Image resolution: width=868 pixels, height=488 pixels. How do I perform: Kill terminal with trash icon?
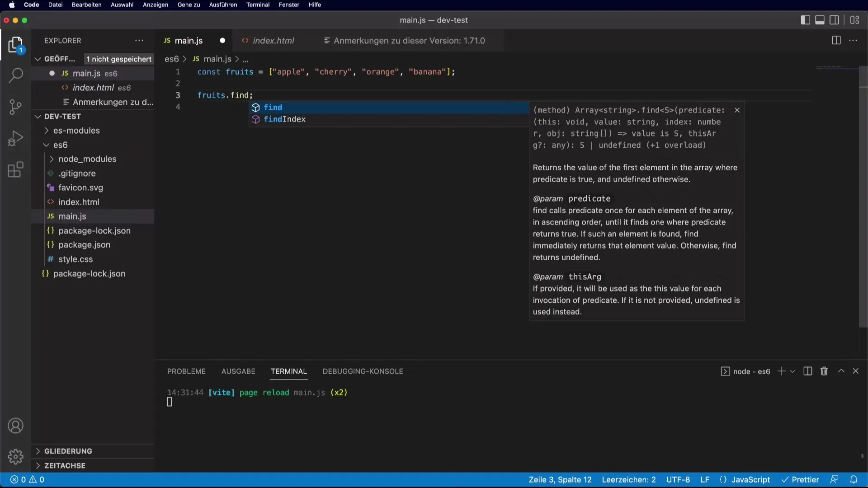tap(824, 371)
